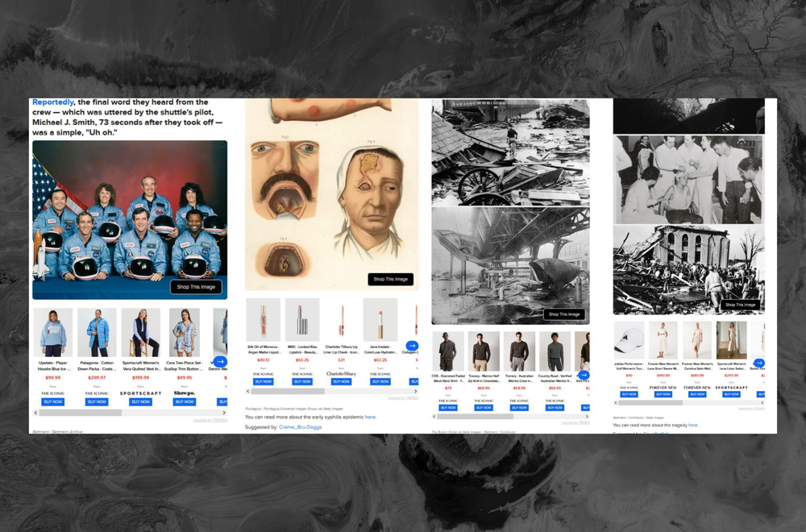Viewport: 806px width, 532px height.
Task: Click the horizontal scrollbar thumb under menswear carousel
Action: click(x=476, y=417)
